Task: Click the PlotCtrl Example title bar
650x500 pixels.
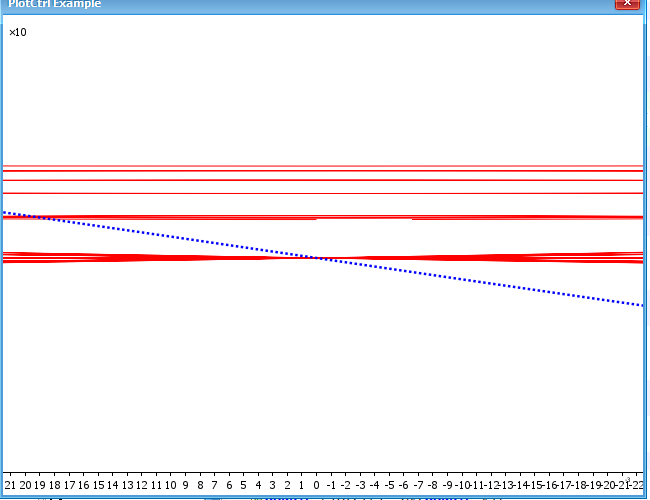Action: (300, 4)
